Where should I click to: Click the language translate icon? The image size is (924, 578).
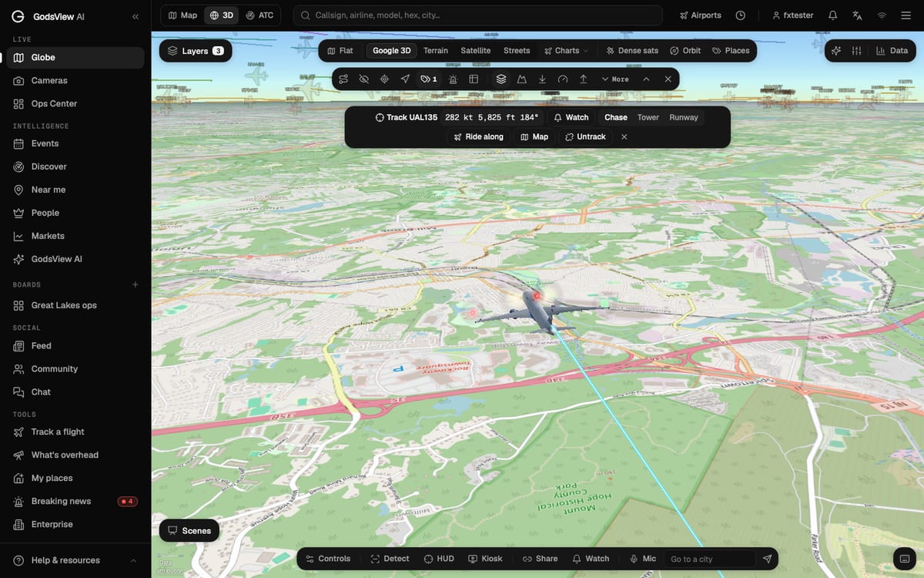[857, 15]
